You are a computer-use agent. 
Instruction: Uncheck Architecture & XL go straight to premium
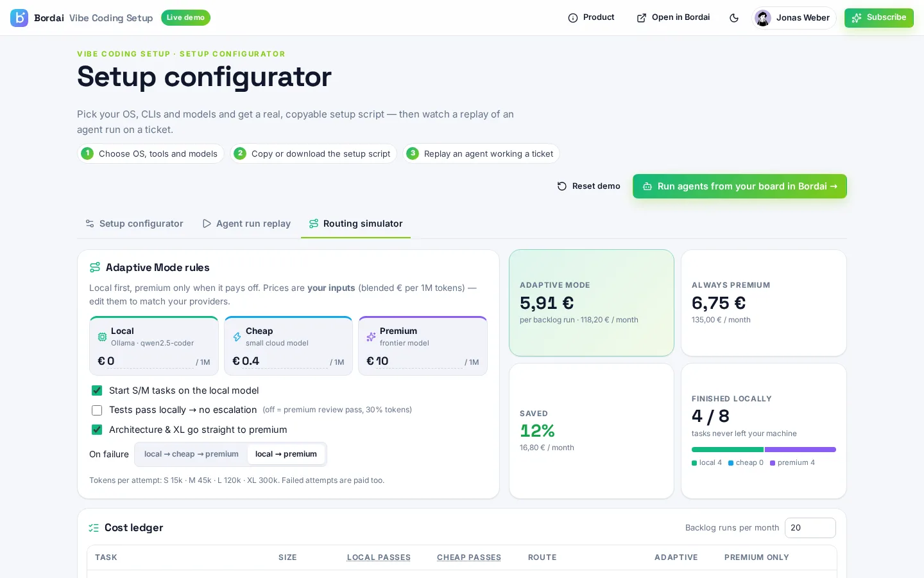[97, 430]
